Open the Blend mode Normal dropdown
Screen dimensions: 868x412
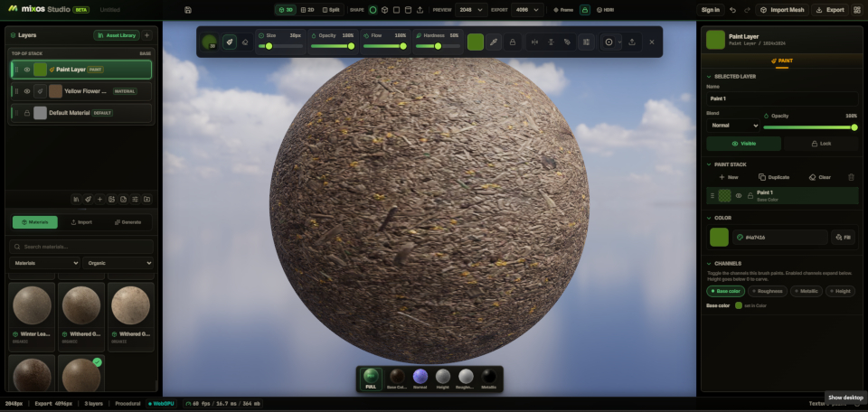pos(733,126)
